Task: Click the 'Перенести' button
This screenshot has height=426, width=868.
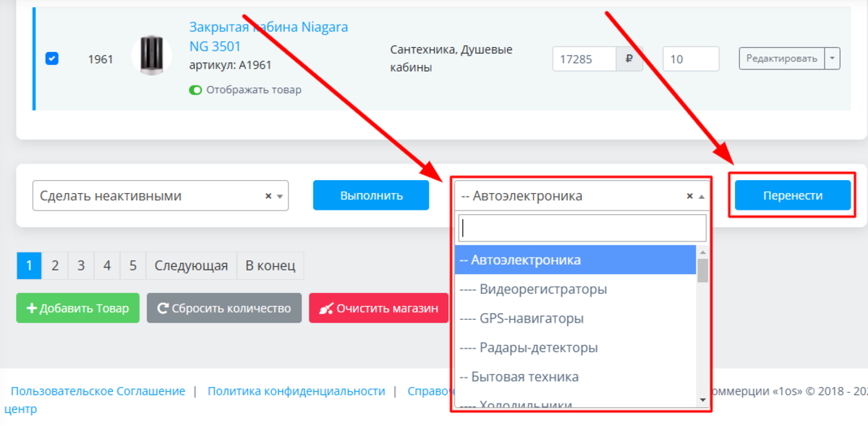Action: [793, 195]
